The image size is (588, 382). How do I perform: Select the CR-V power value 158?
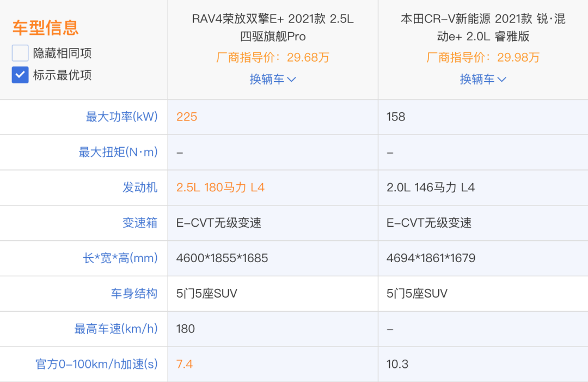click(396, 117)
